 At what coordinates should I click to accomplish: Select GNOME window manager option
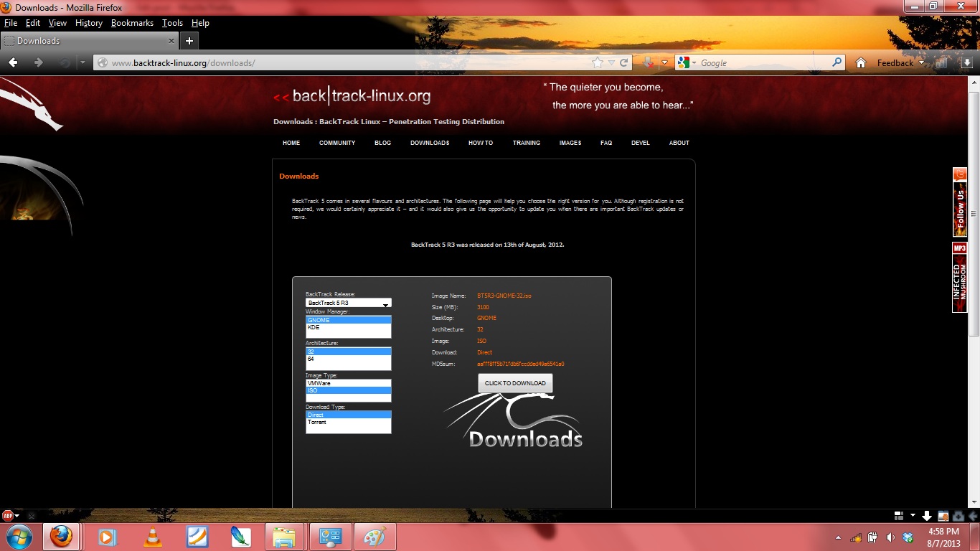coord(349,320)
